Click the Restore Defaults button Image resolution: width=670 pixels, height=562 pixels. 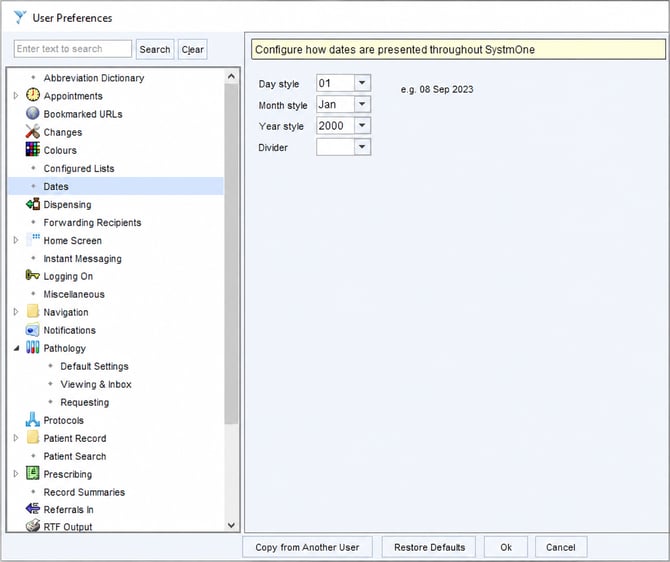coord(429,547)
